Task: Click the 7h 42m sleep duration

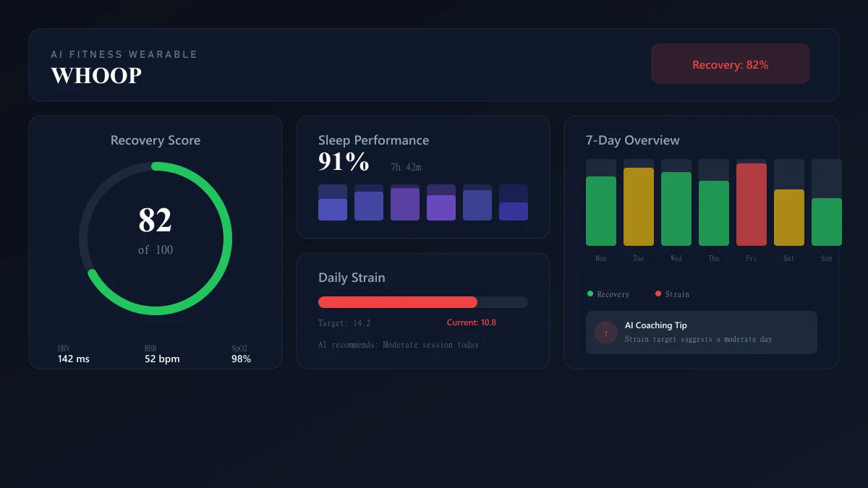Action: click(406, 167)
